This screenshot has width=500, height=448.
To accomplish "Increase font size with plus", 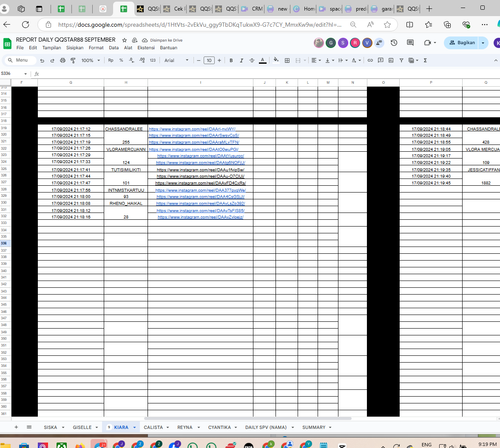I will coord(219,60).
